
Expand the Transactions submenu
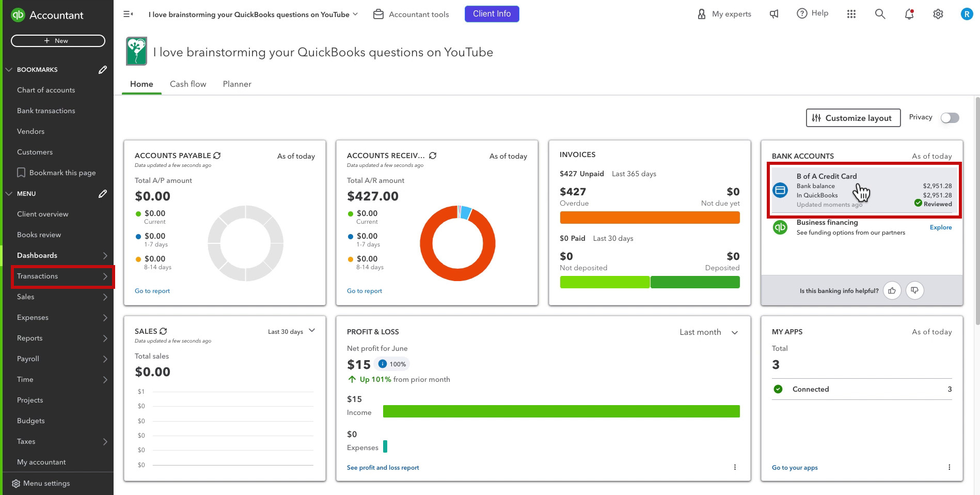click(105, 276)
